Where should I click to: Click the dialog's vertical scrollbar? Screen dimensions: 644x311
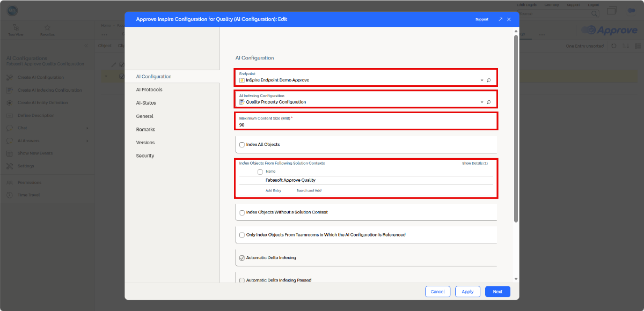pos(516,129)
